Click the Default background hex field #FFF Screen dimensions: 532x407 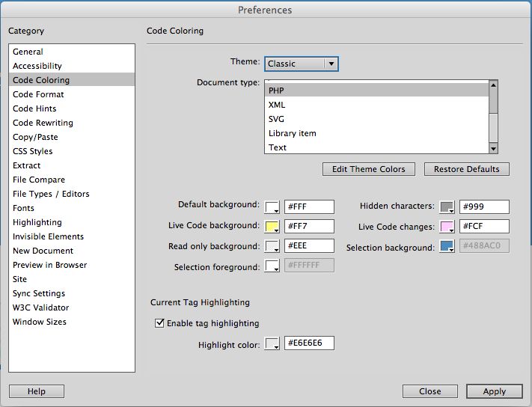click(309, 207)
